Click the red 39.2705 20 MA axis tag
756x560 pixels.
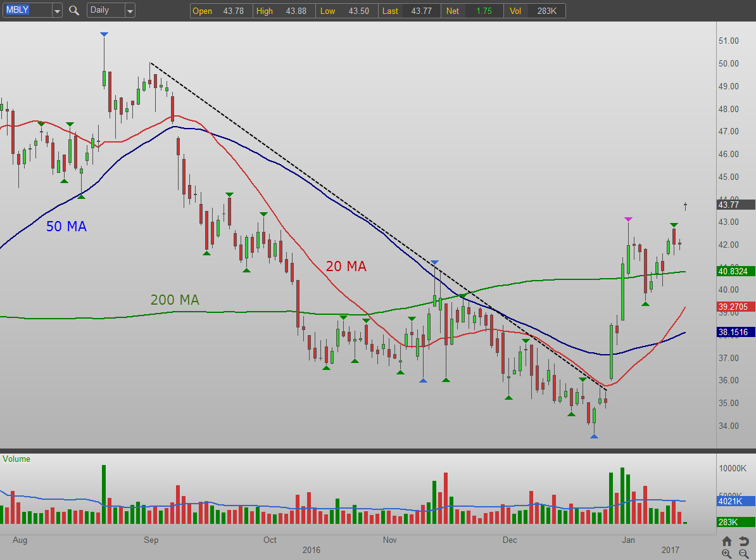click(735, 307)
